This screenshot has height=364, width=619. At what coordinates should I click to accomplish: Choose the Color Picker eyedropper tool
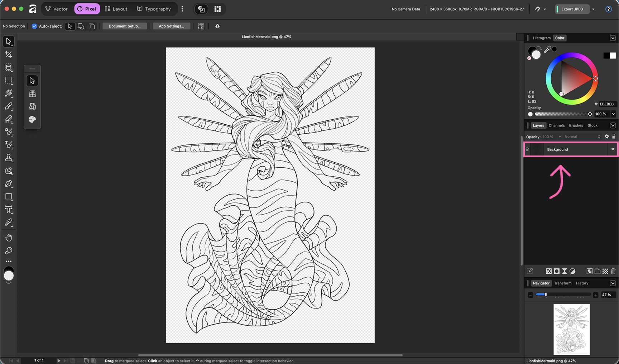(9, 222)
